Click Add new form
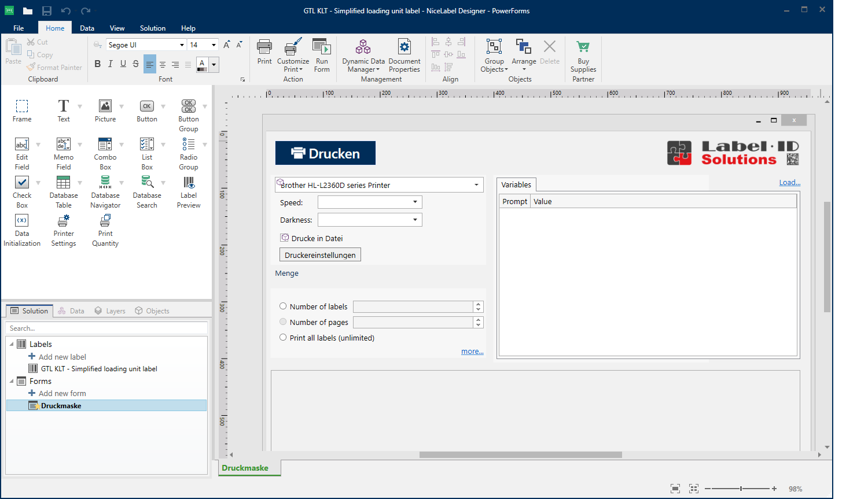Image resolution: width=868 pixels, height=499 pixels. [x=57, y=393]
